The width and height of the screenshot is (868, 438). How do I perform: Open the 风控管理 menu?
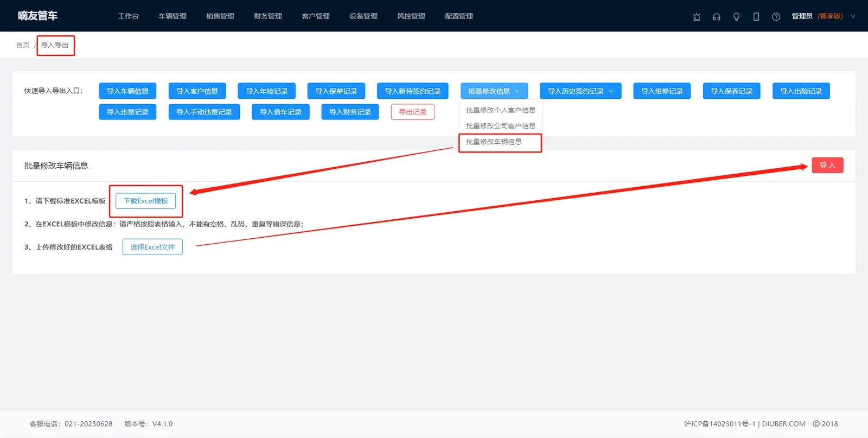click(x=411, y=16)
